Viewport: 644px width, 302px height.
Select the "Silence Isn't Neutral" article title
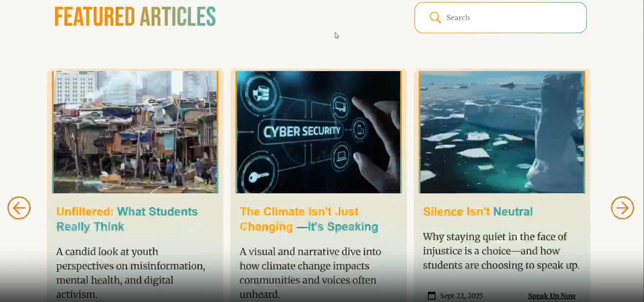[x=478, y=212]
